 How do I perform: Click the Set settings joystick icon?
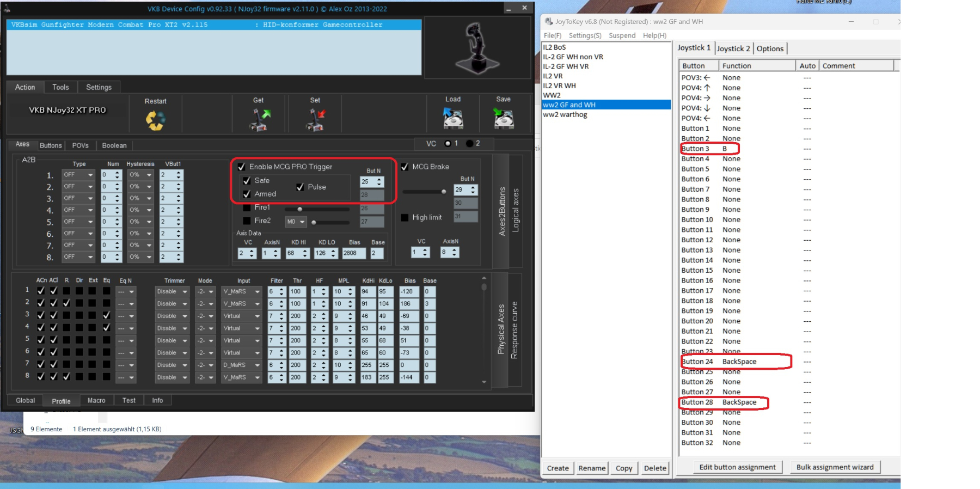pos(315,120)
